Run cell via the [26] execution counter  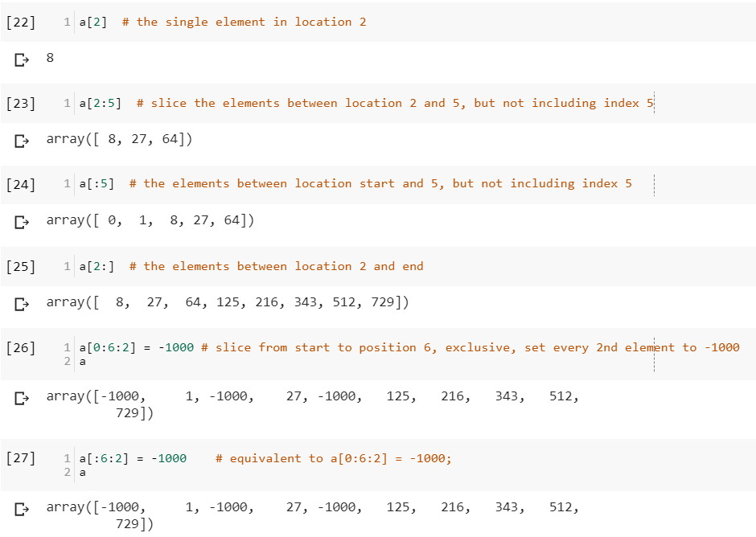pyautogui.click(x=21, y=348)
